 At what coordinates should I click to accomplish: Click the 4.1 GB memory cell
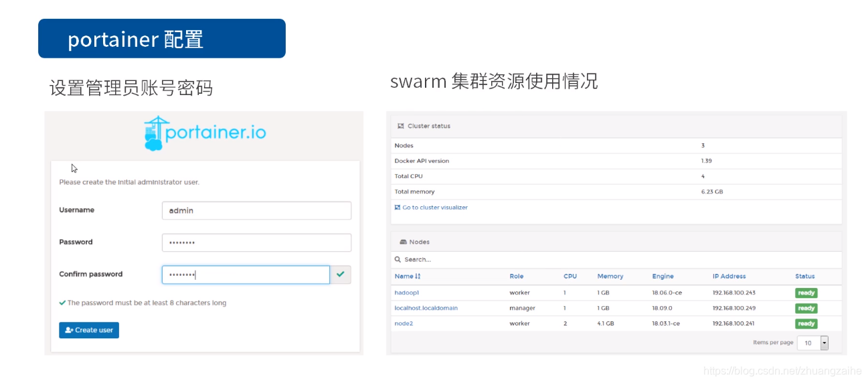click(606, 323)
